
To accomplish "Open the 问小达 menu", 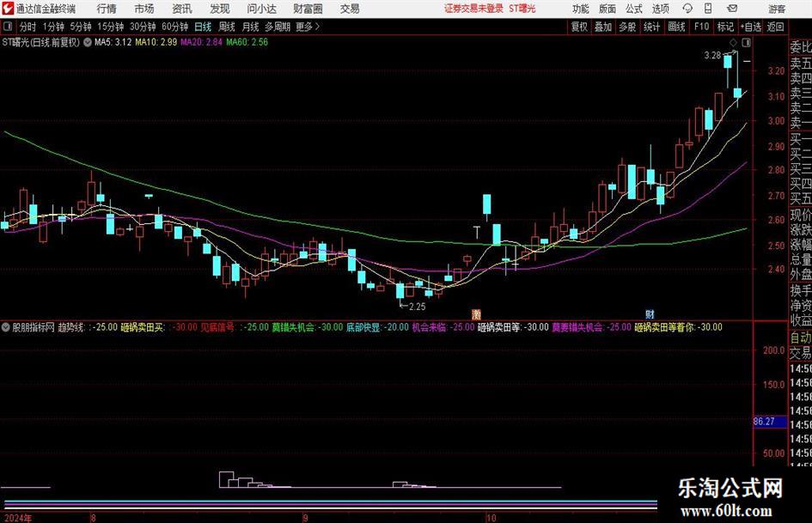I will [261, 9].
